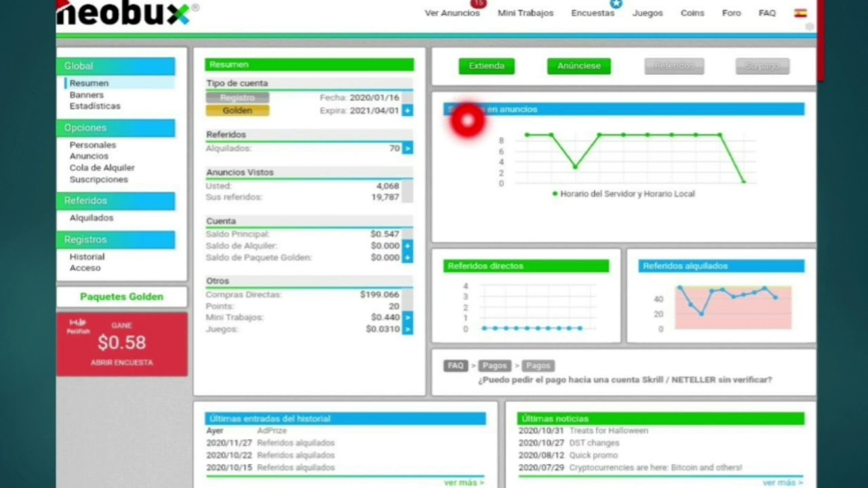
Task: Open Suscripciones in sidebar
Action: (x=99, y=180)
